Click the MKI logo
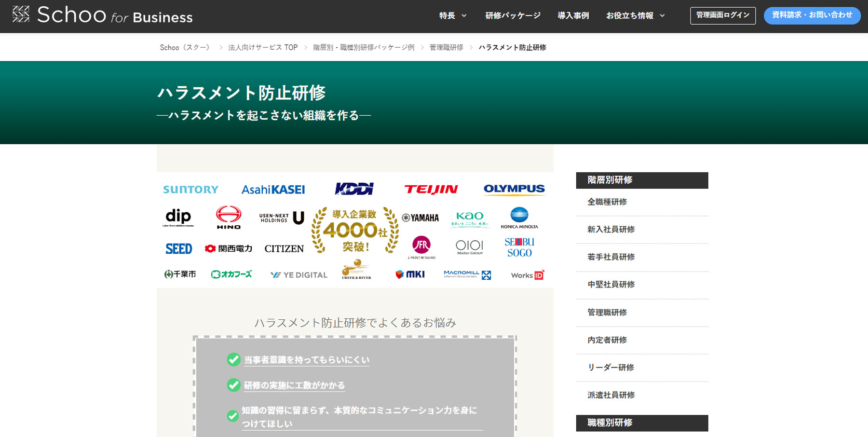Image resolution: width=868 pixels, height=437 pixels. 410,274
